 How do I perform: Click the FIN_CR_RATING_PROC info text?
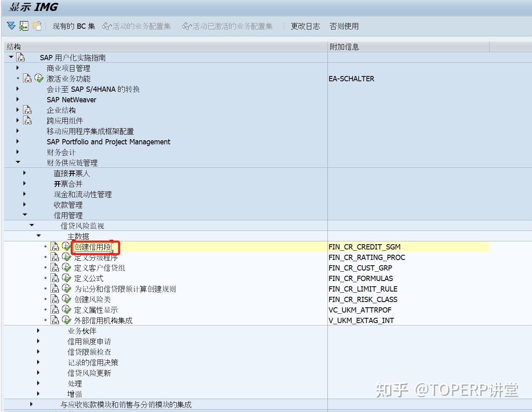(x=367, y=257)
